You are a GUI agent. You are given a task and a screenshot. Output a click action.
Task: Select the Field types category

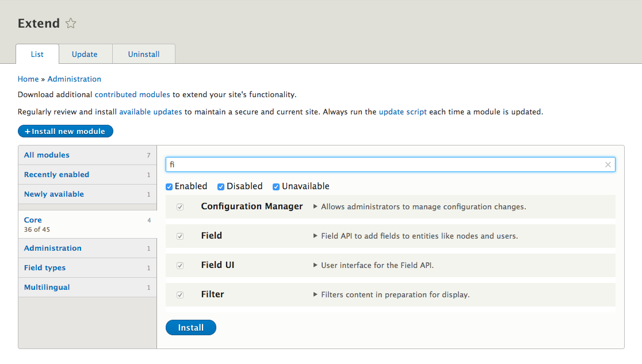point(45,268)
